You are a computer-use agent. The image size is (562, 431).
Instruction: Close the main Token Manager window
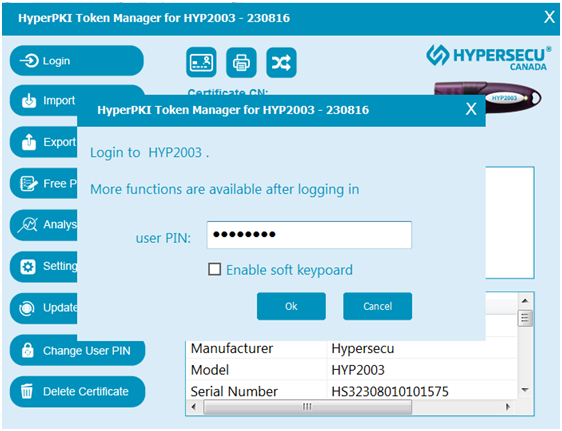tap(549, 17)
